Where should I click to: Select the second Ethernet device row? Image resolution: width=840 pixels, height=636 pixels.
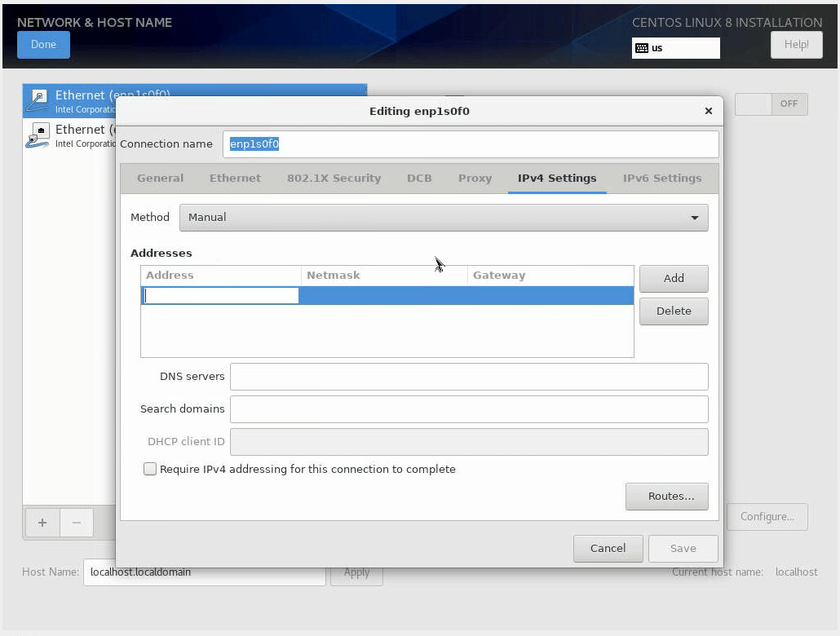69,135
